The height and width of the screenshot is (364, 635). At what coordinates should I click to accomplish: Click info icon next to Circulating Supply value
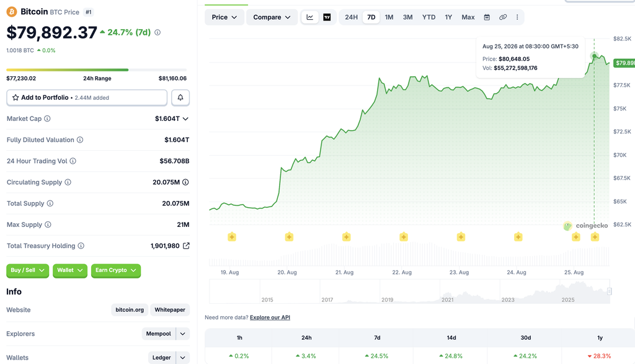click(x=185, y=182)
